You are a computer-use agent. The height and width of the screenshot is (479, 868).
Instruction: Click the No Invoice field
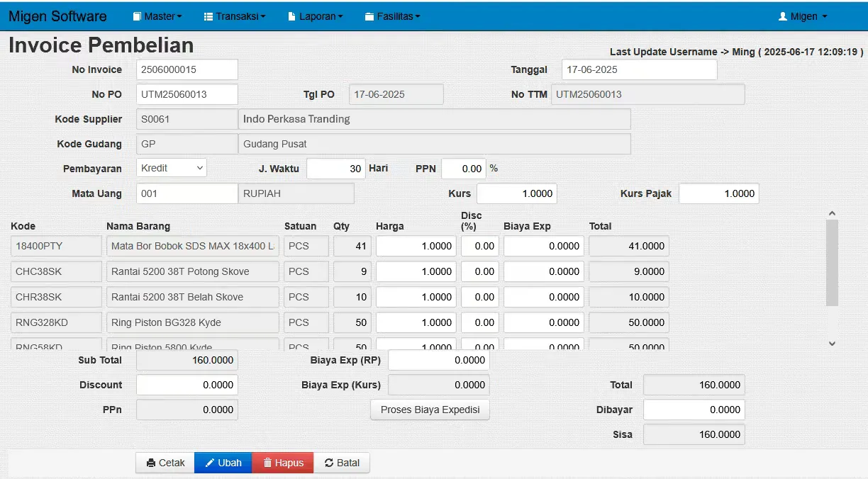tap(187, 69)
